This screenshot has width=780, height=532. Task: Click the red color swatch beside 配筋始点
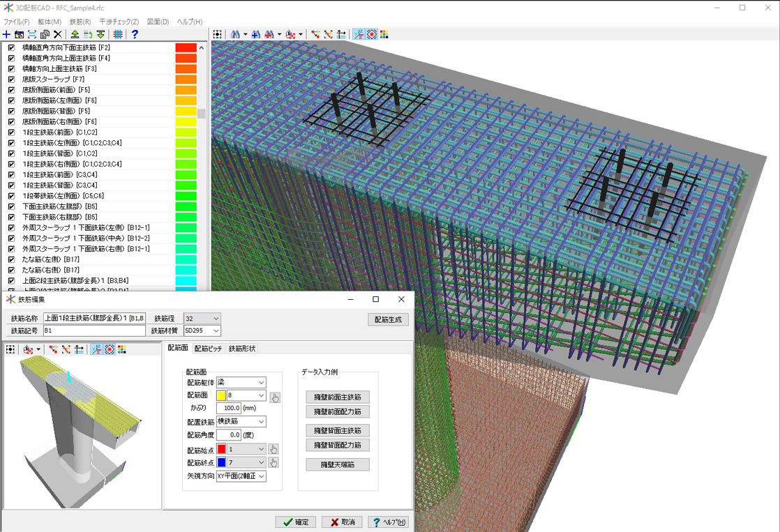point(222,450)
